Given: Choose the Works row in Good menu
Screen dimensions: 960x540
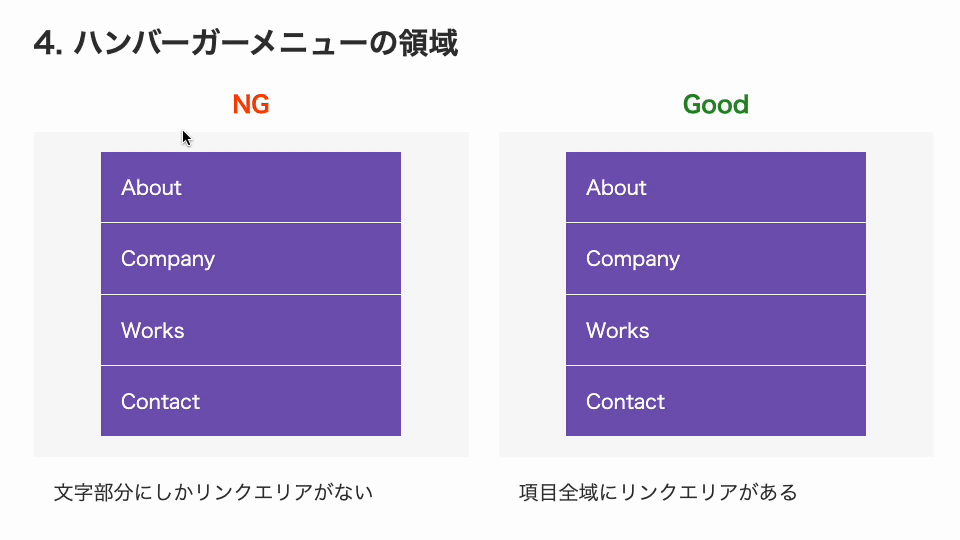Looking at the screenshot, I should coord(716,330).
